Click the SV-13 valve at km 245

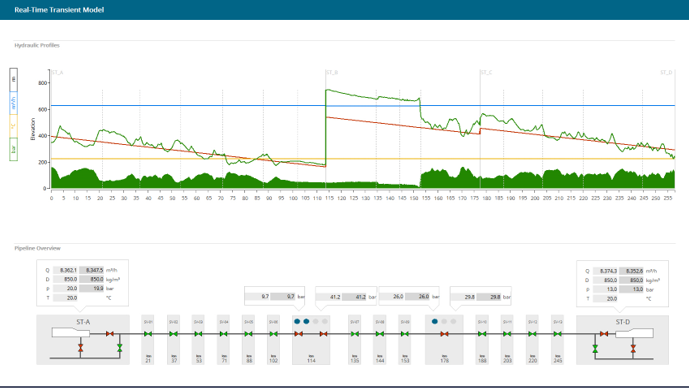(x=557, y=334)
